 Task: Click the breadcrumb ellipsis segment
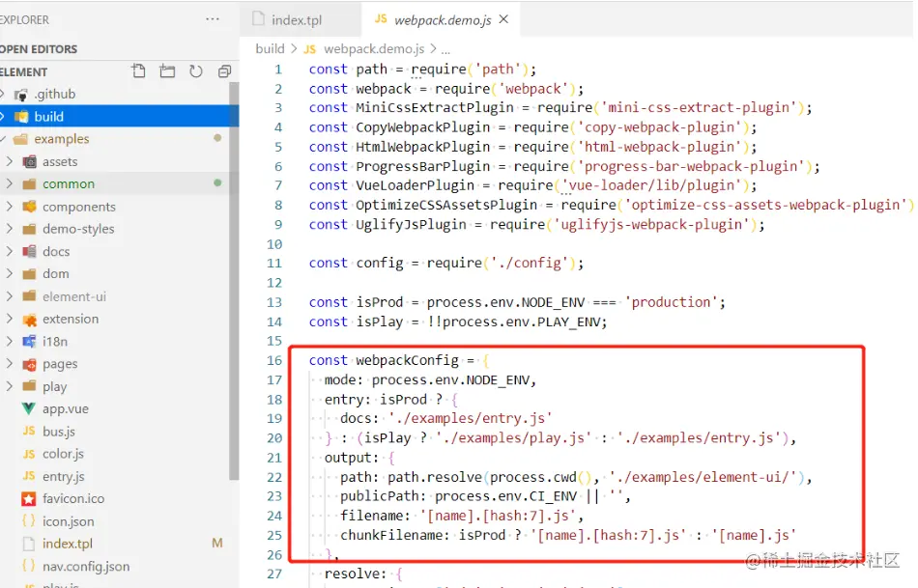(x=445, y=49)
